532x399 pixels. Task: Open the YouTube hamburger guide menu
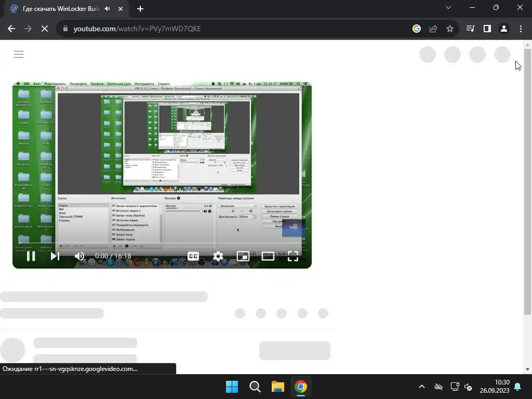pos(19,54)
